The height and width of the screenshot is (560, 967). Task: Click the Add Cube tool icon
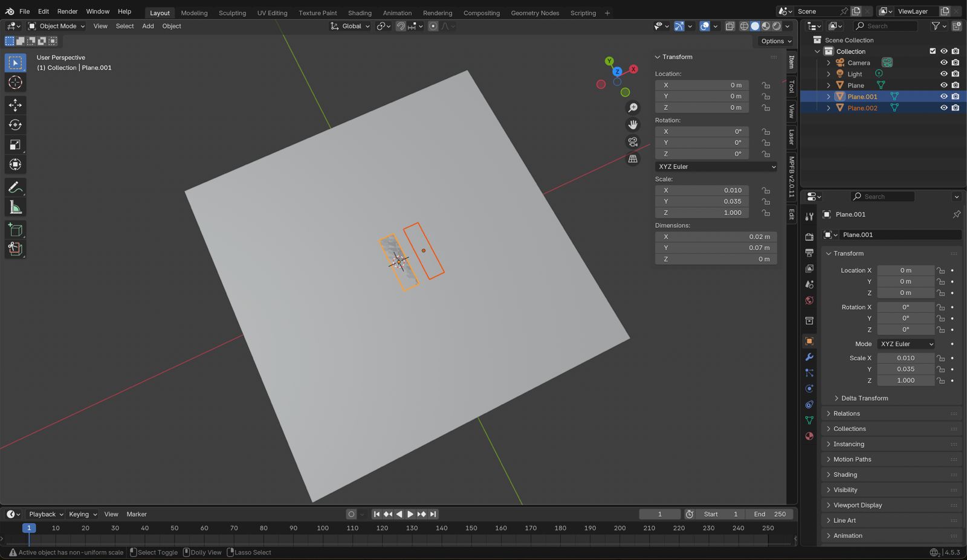(x=15, y=230)
